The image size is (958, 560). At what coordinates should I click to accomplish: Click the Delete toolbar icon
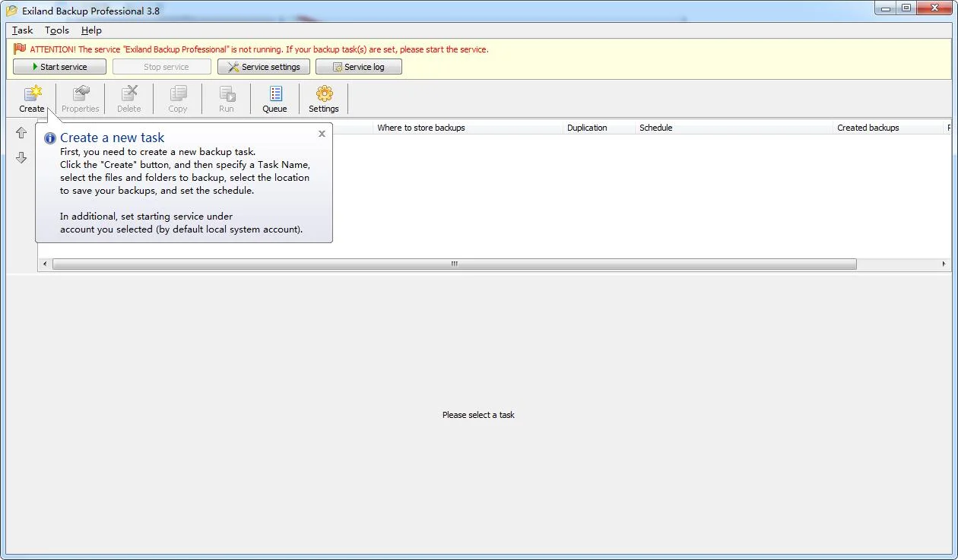[x=129, y=99]
